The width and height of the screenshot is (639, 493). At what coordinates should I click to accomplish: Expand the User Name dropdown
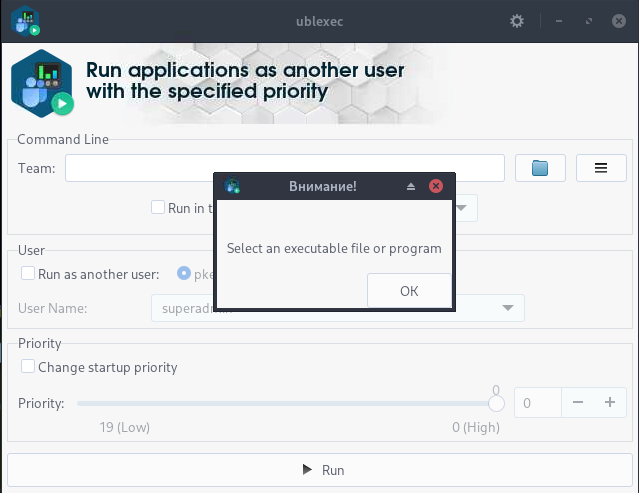(508, 308)
